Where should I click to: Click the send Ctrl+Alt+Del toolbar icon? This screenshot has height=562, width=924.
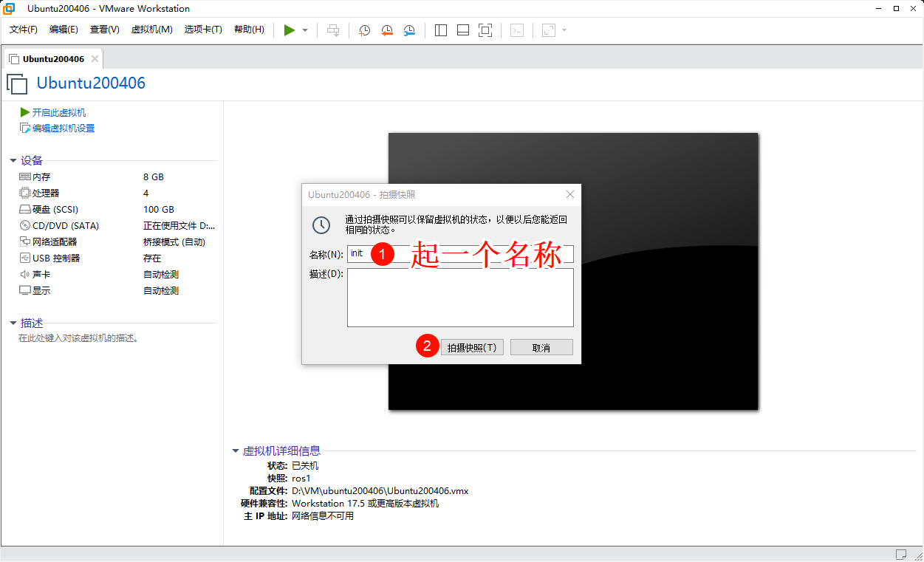tap(333, 30)
